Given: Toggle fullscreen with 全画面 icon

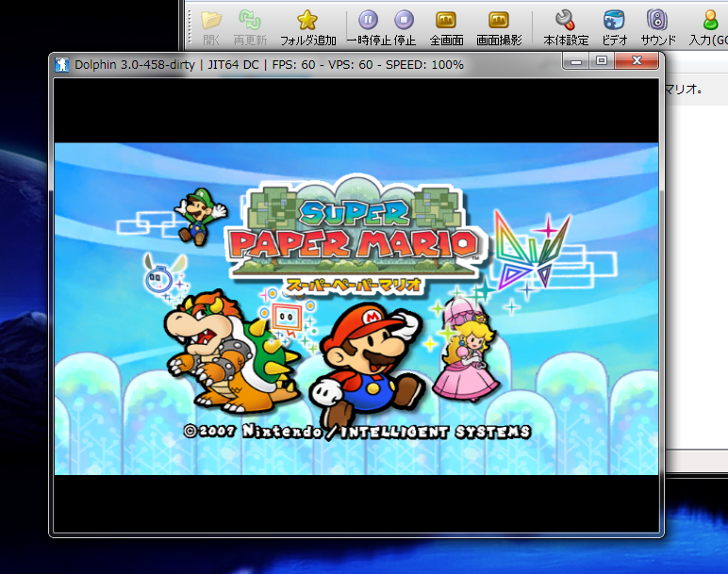Looking at the screenshot, I should tap(446, 21).
